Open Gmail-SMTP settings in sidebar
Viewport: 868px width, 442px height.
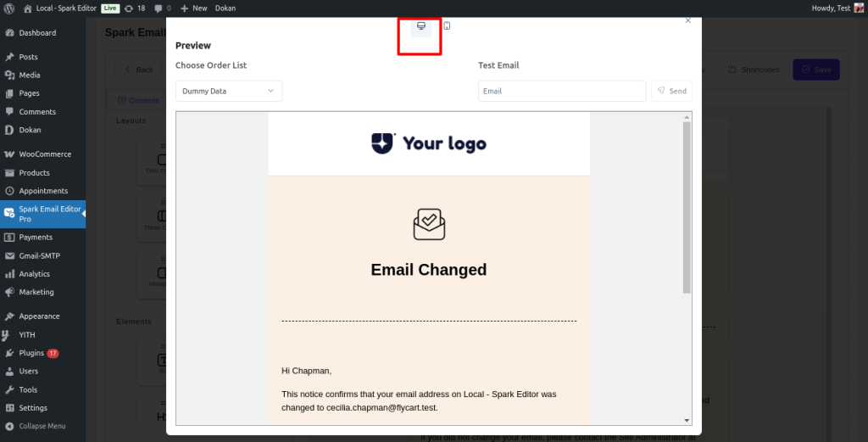(39, 255)
